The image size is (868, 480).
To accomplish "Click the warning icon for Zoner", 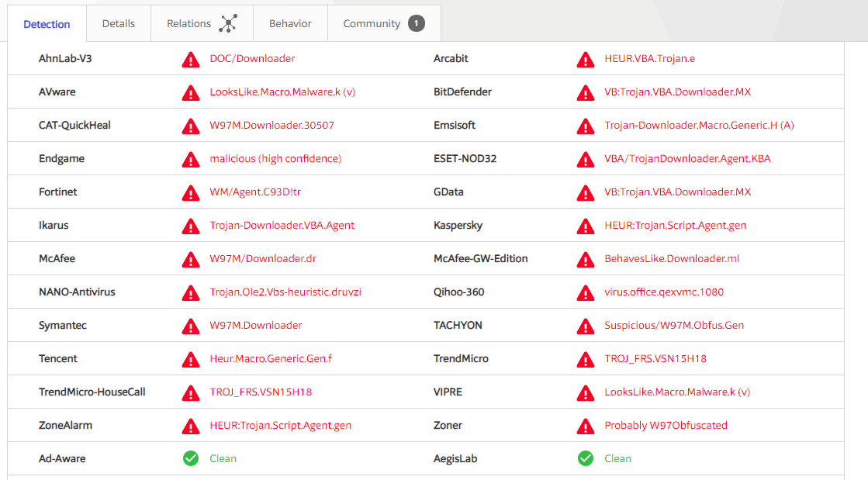I will click(585, 426).
